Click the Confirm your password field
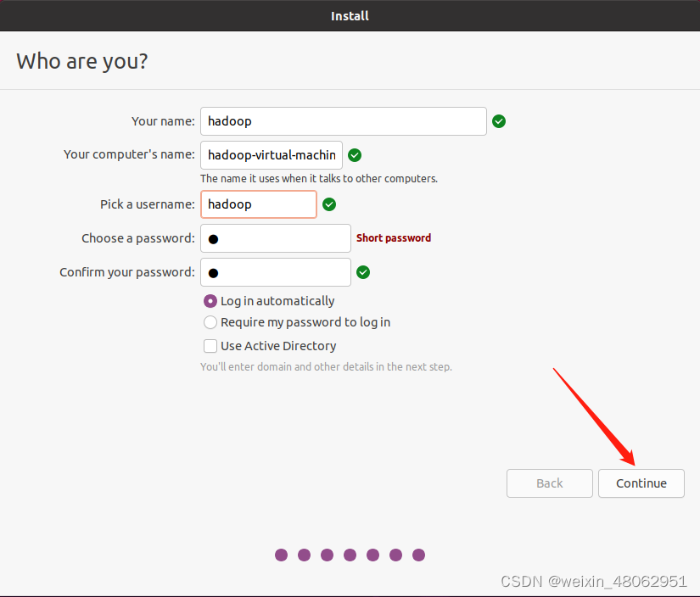 click(x=275, y=272)
